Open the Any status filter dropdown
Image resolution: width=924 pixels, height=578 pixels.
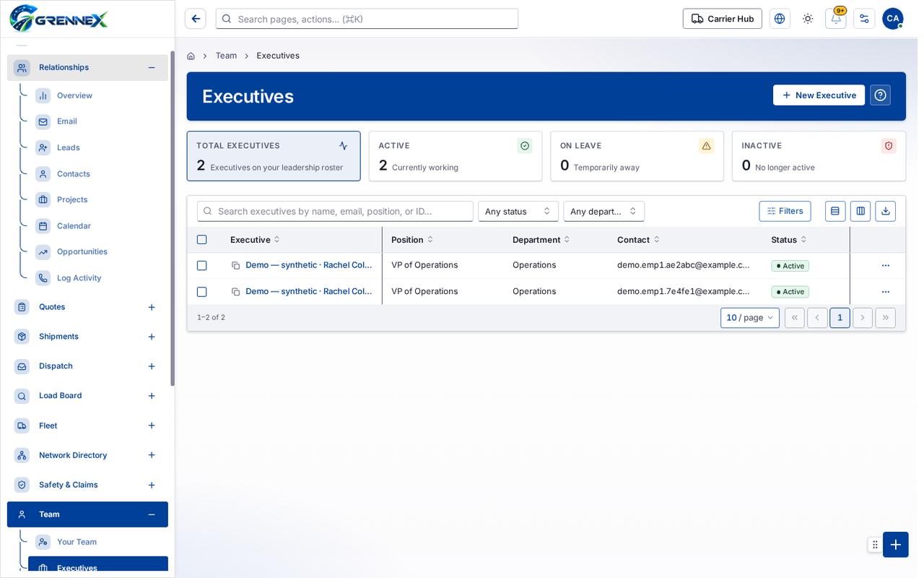[518, 211]
